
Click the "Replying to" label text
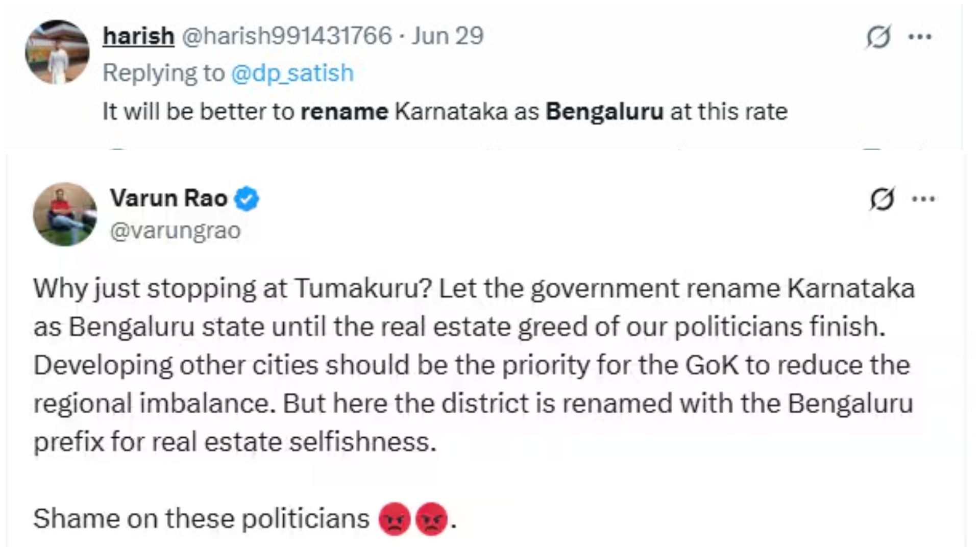point(163,73)
